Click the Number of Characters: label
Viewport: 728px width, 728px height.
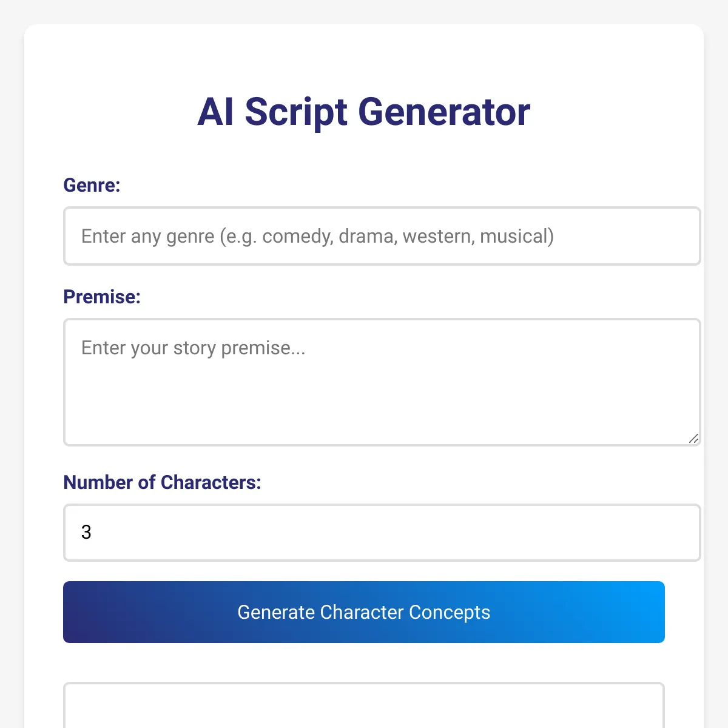pos(162,482)
